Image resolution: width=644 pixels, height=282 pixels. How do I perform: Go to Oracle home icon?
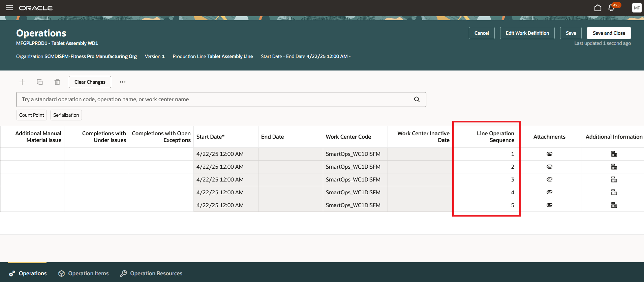[x=598, y=8]
